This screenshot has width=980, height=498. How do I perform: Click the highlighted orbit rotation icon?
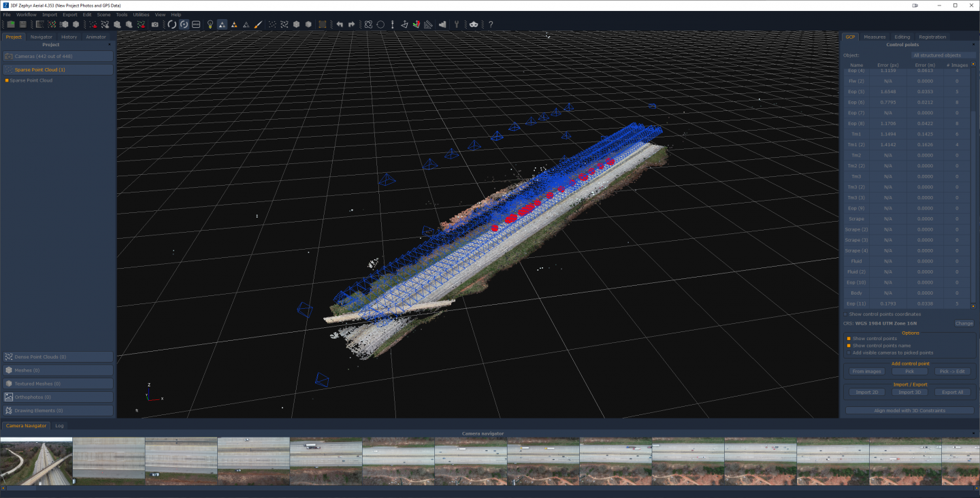tap(184, 24)
